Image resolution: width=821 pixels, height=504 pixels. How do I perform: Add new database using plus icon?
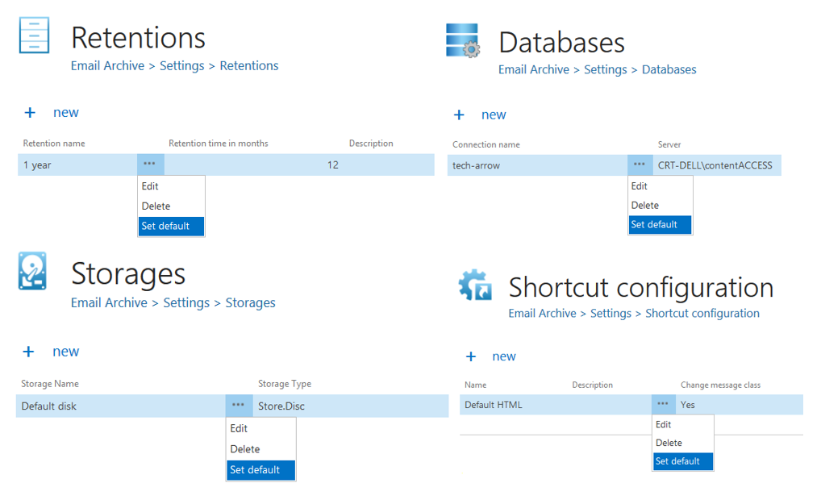(459, 115)
